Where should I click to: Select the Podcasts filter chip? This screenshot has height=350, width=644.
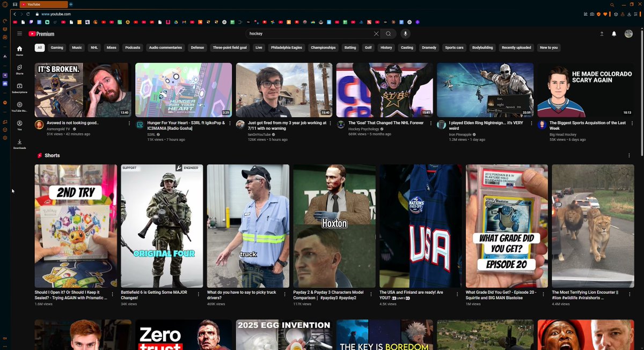pyautogui.click(x=133, y=47)
